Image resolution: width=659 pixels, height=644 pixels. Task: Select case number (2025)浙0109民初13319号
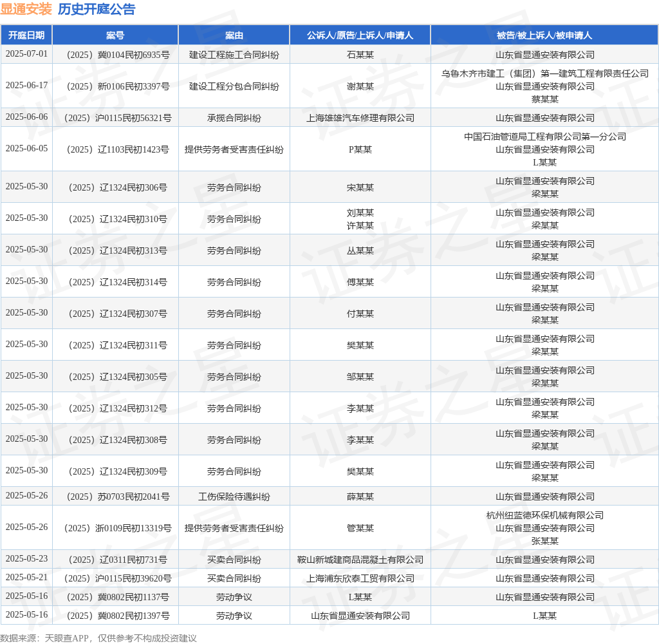[118, 528]
